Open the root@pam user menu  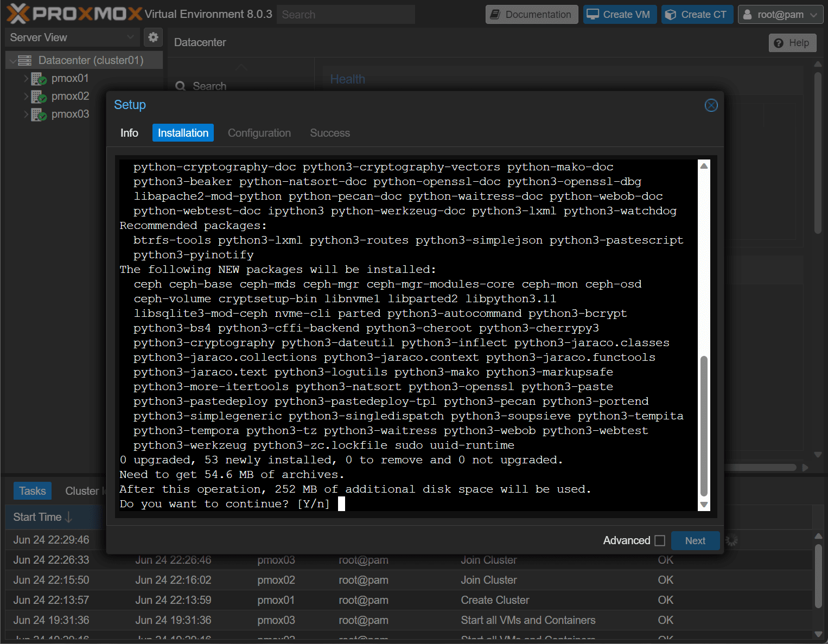click(x=780, y=15)
